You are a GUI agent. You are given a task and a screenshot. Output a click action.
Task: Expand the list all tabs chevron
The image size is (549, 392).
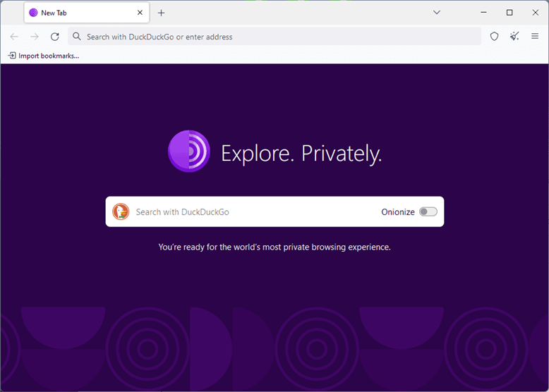coord(437,12)
